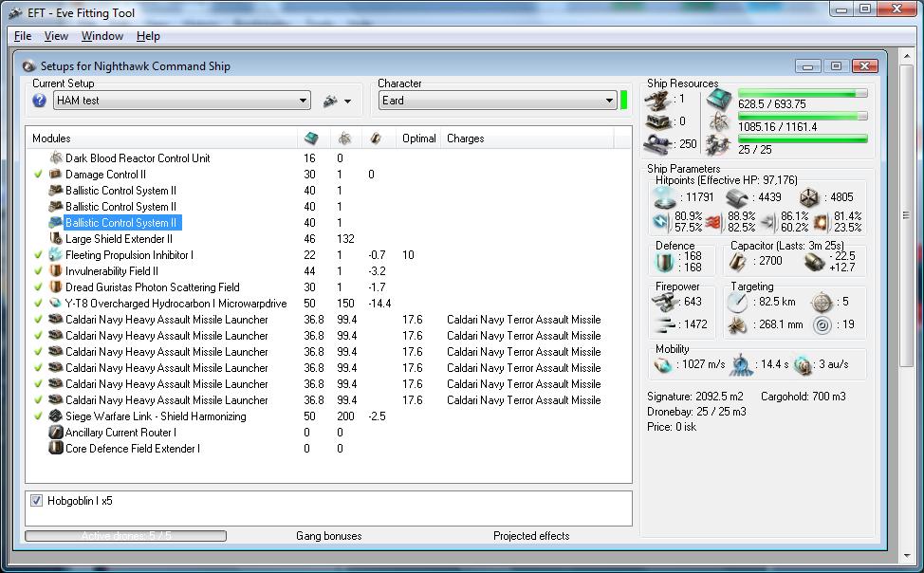
Task: Expand the arrow next to the ship icon
Action: click(x=347, y=102)
